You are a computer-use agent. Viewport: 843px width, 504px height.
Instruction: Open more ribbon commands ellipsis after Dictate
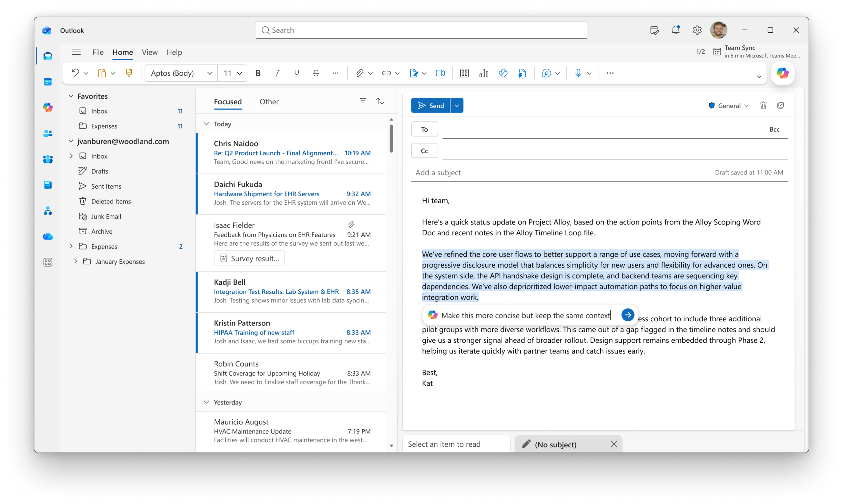pos(610,73)
